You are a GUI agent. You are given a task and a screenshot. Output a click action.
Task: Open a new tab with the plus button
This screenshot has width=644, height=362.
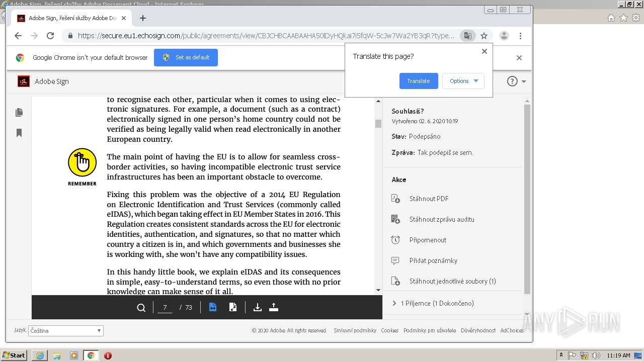(x=143, y=18)
